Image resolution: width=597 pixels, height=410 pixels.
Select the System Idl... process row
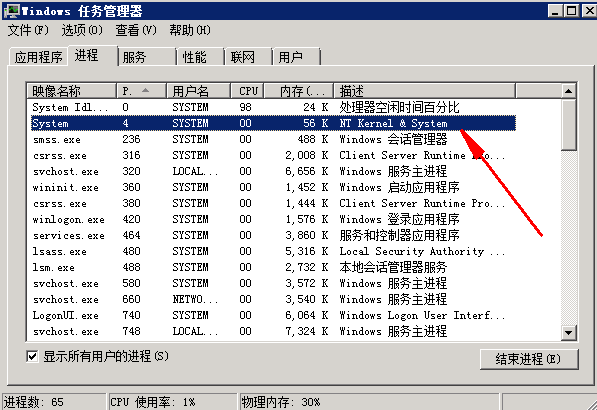tap(273, 107)
